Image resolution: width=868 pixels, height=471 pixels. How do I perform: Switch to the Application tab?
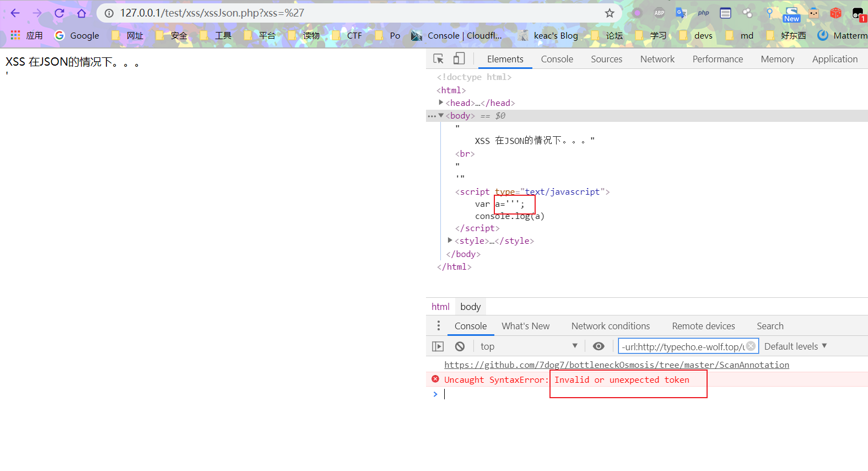tap(835, 59)
